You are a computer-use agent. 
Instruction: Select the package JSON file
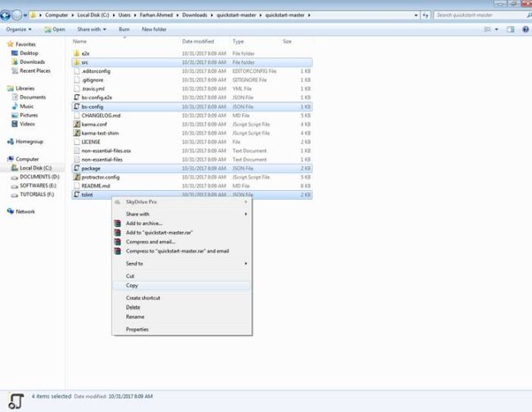[x=192, y=169]
